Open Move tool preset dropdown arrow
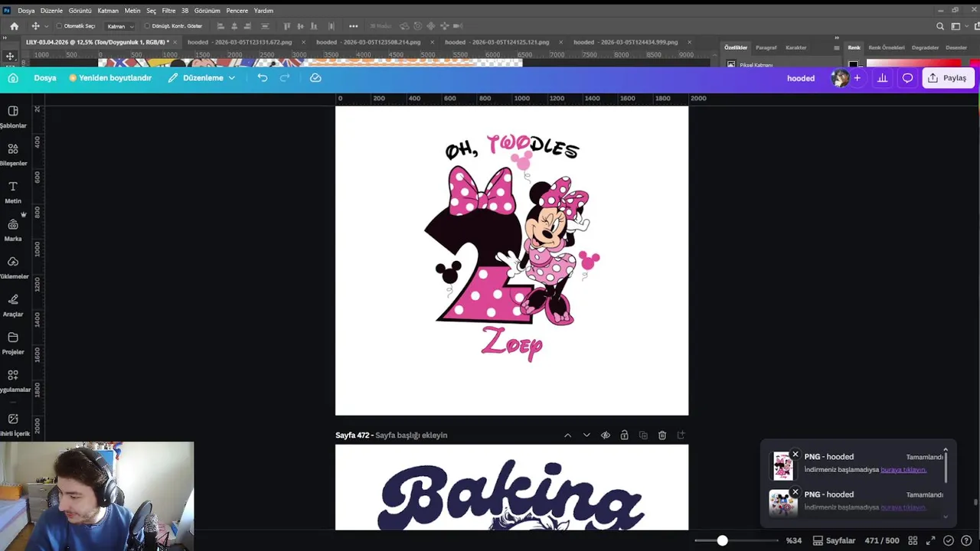The height and width of the screenshot is (551, 980). (x=46, y=26)
